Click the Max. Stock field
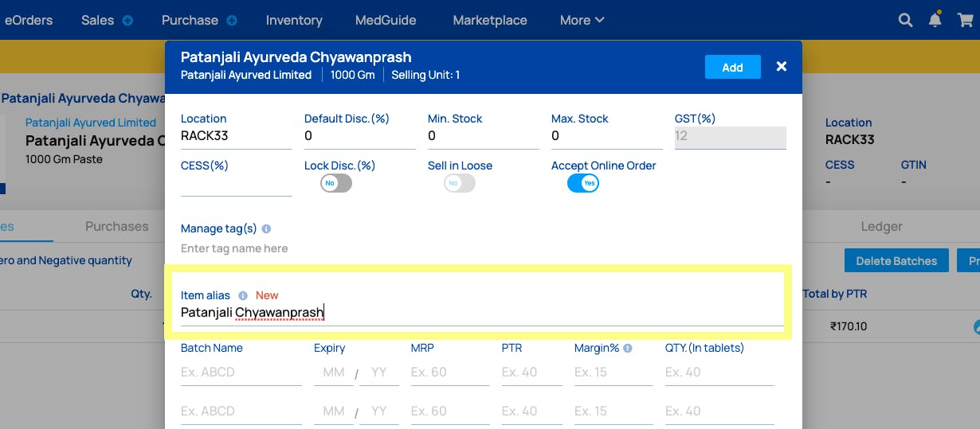980x429 pixels. [606, 136]
